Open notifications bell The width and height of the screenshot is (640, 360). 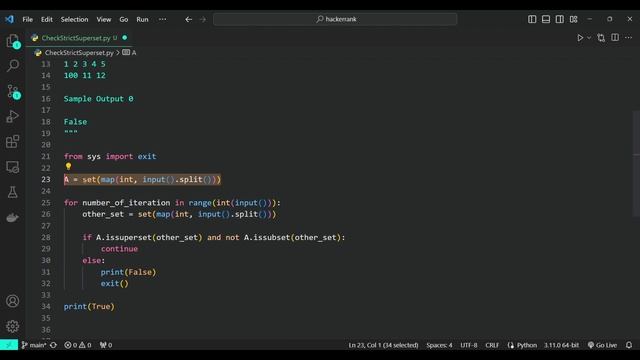[x=629, y=345]
